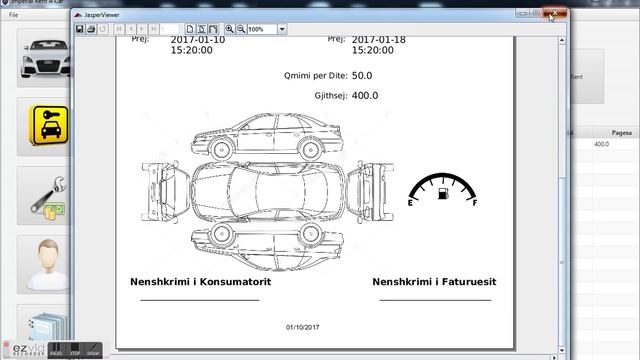The image size is (640, 360).
Task: Go to the previous report page
Action: 131,29
